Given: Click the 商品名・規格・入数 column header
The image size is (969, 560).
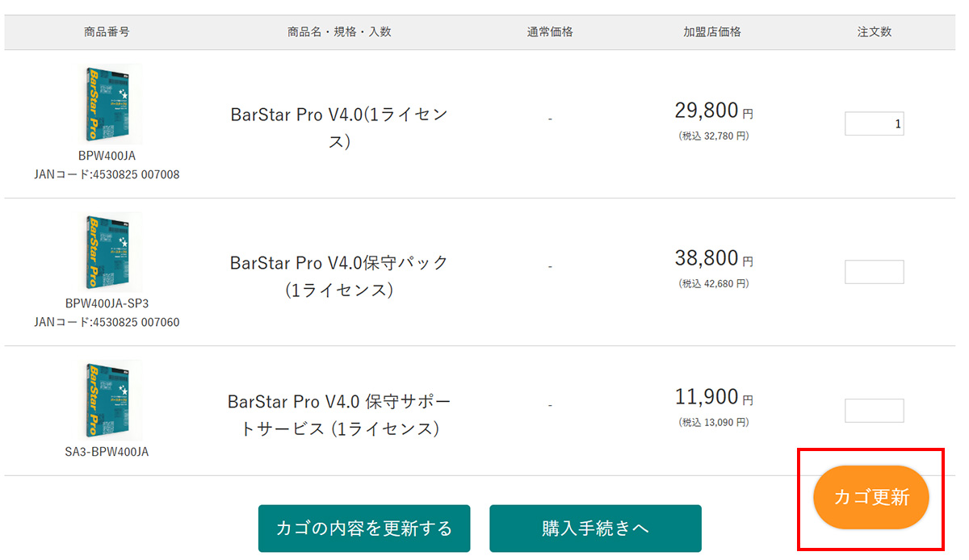Looking at the screenshot, I should pyautogui.click(x=339, y=32).
